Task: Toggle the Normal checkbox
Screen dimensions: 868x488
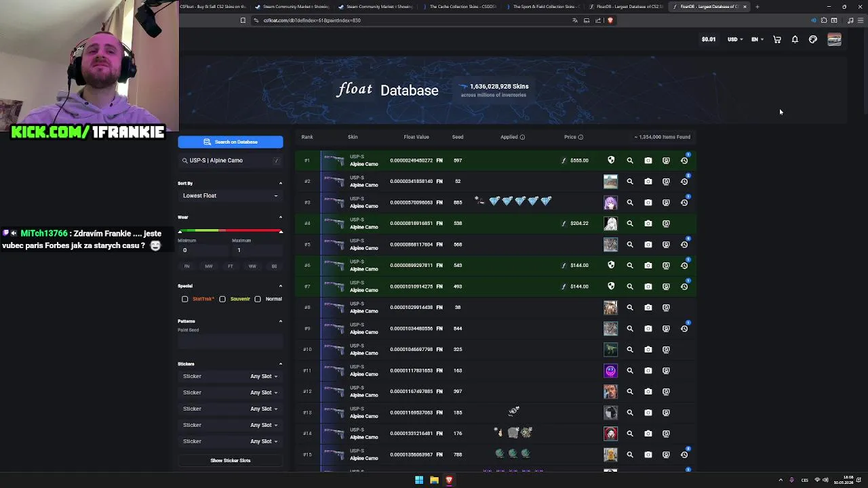Action: (x=258, y=299)
